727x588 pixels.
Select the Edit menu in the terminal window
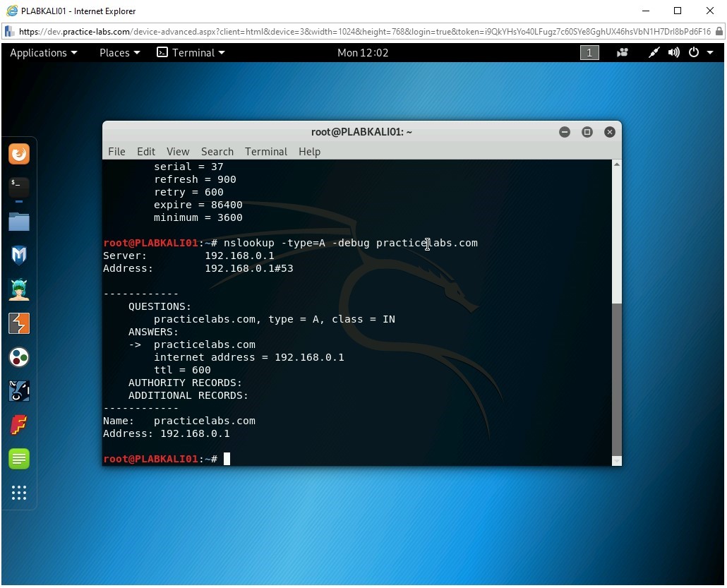(145, 151)
